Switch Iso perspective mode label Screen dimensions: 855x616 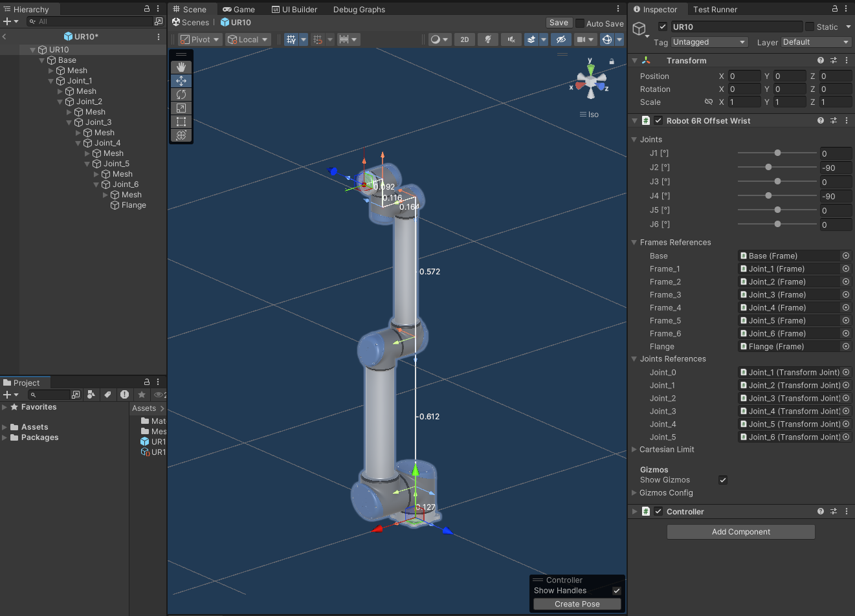point(590,115)
